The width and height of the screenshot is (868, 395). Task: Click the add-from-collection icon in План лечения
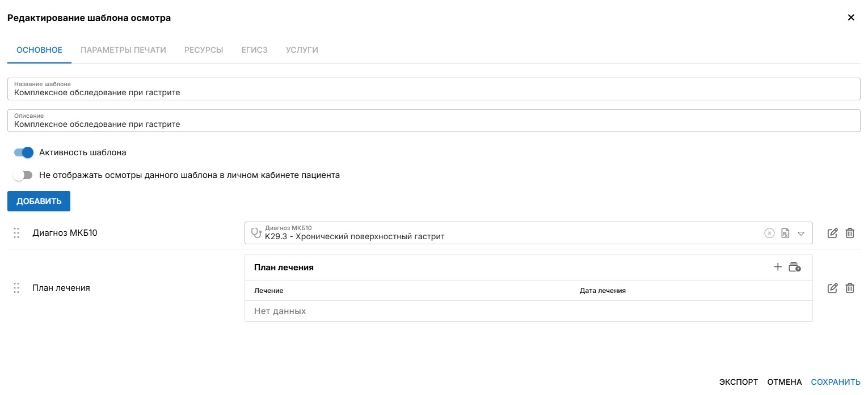pyautogui.click(x=794, y=267)
